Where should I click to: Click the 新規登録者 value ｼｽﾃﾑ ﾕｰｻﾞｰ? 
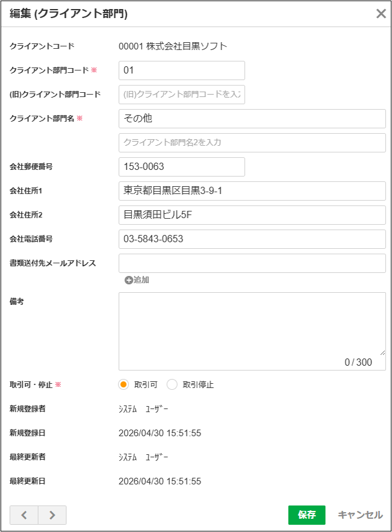143,409
